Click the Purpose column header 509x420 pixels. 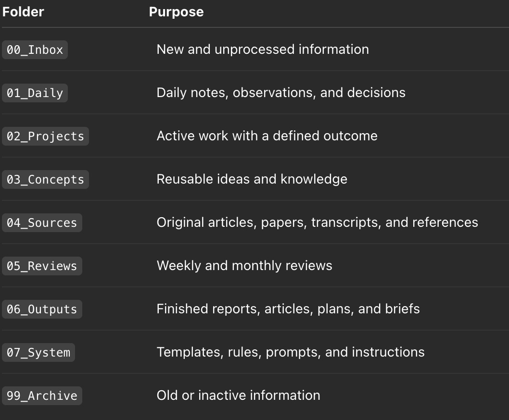[176, 12]
